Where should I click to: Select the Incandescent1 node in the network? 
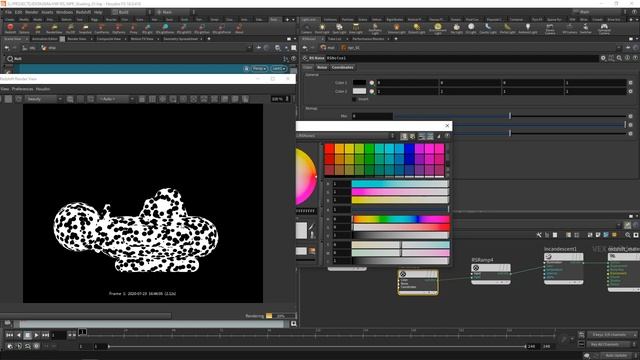(x=563, y=269)
